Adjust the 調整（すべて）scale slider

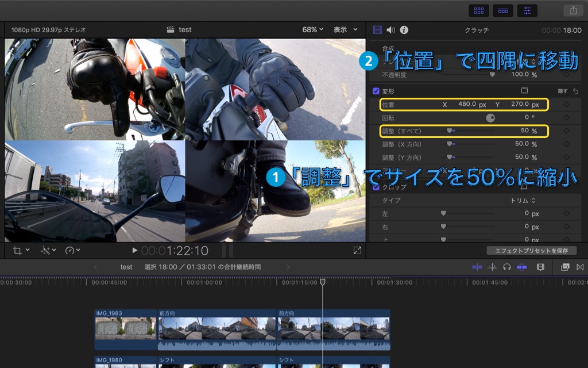449,131
